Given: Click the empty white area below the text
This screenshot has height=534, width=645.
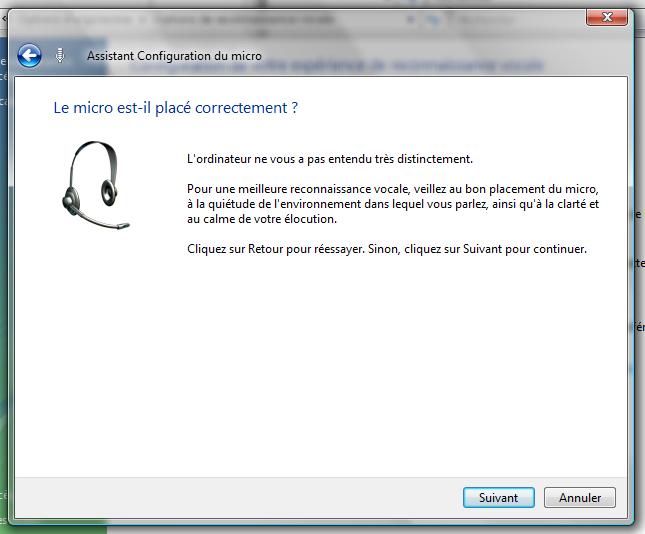Looking at the screenshot, I should click(x=320, y=380).
